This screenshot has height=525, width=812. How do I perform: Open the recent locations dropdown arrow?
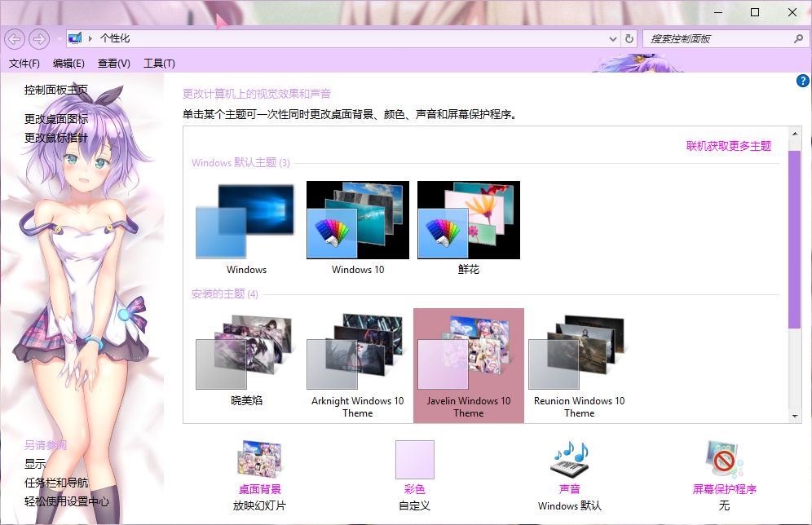click(58, 39)
